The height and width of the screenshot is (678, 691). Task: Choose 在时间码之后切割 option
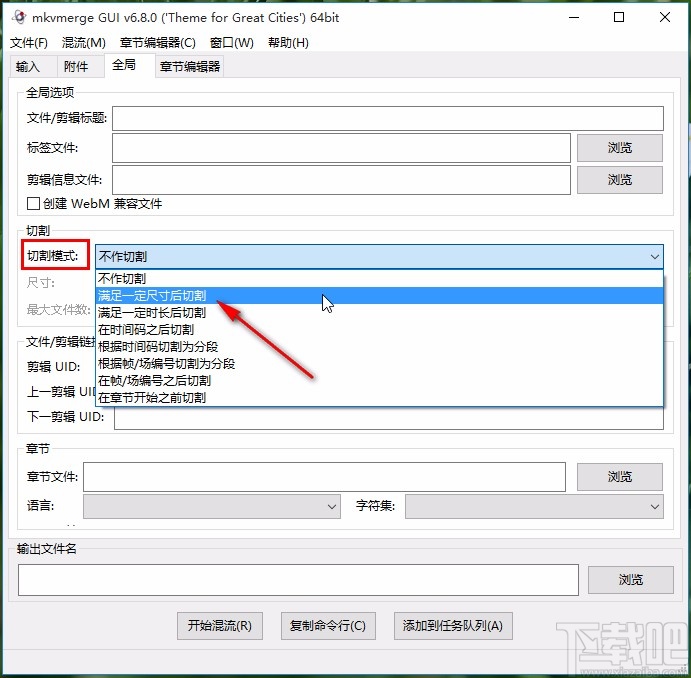point(379,330)
